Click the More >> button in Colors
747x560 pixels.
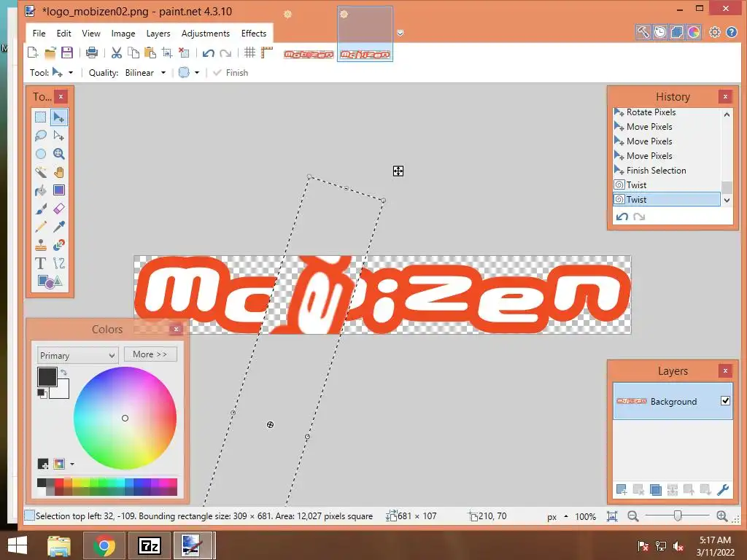pyautogui.click(x=150, y=354)
